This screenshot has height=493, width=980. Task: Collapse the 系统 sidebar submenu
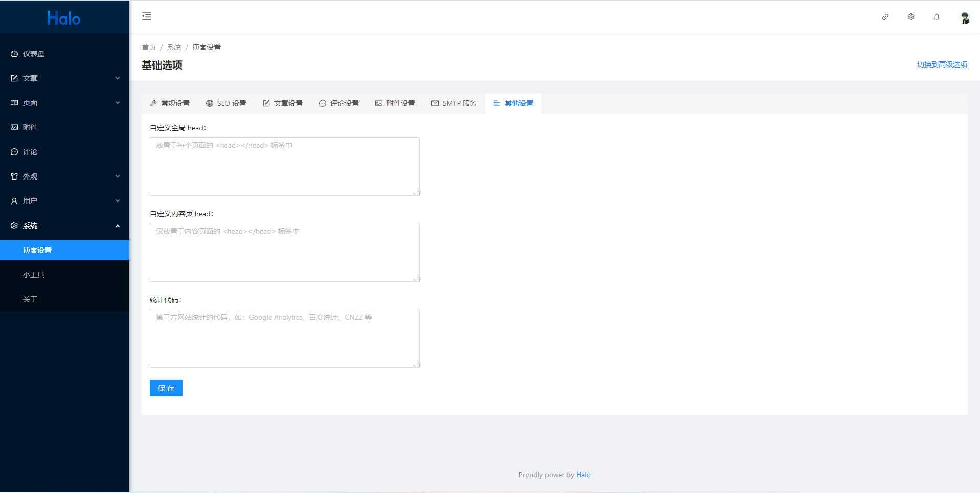[64, 226]
